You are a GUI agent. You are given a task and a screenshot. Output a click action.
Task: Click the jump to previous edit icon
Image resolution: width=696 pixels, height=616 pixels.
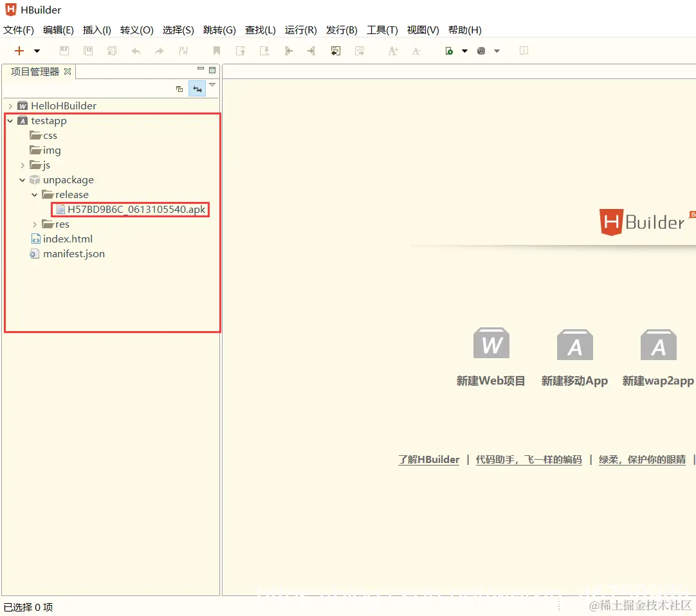[x=289, y=51]
